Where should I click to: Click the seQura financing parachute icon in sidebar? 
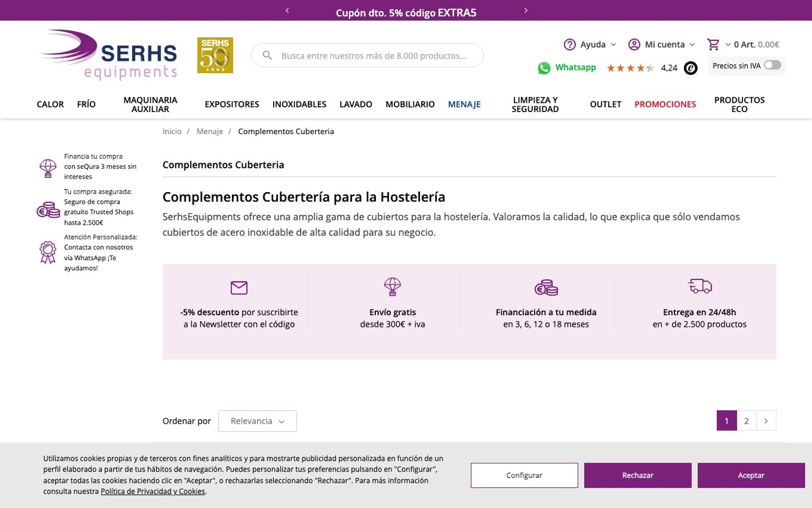(48, 168)
